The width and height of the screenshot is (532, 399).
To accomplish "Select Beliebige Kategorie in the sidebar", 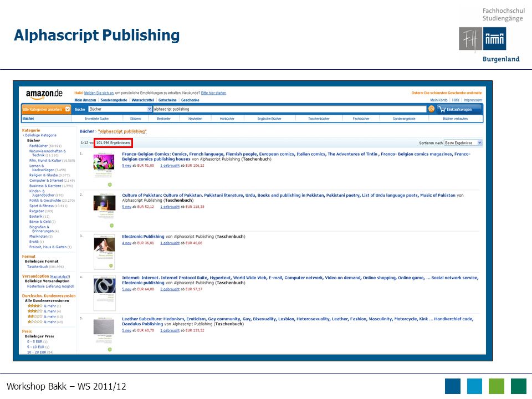I will (x=40, y=135).
